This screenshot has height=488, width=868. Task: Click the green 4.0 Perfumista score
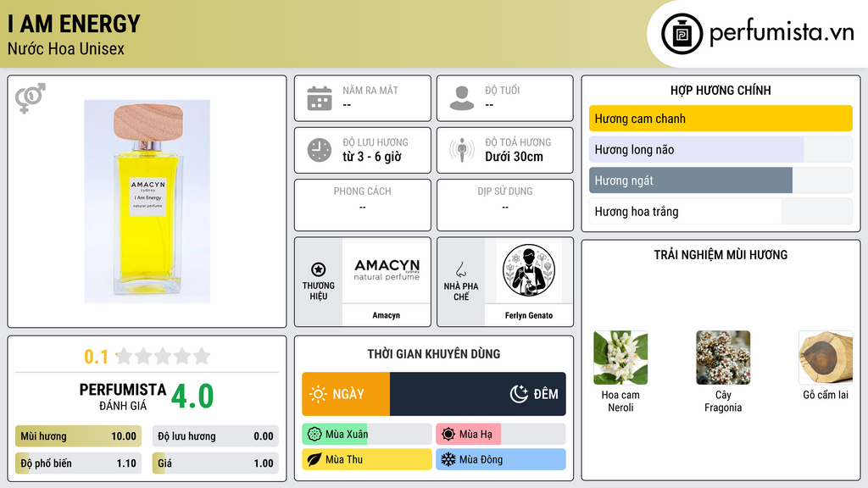tap(192, 396)
